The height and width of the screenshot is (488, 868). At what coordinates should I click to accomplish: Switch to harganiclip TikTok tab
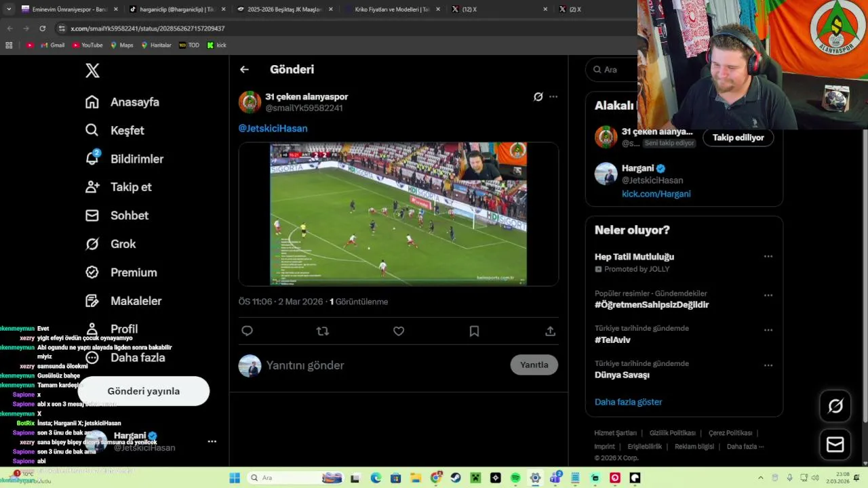(173, 9)
